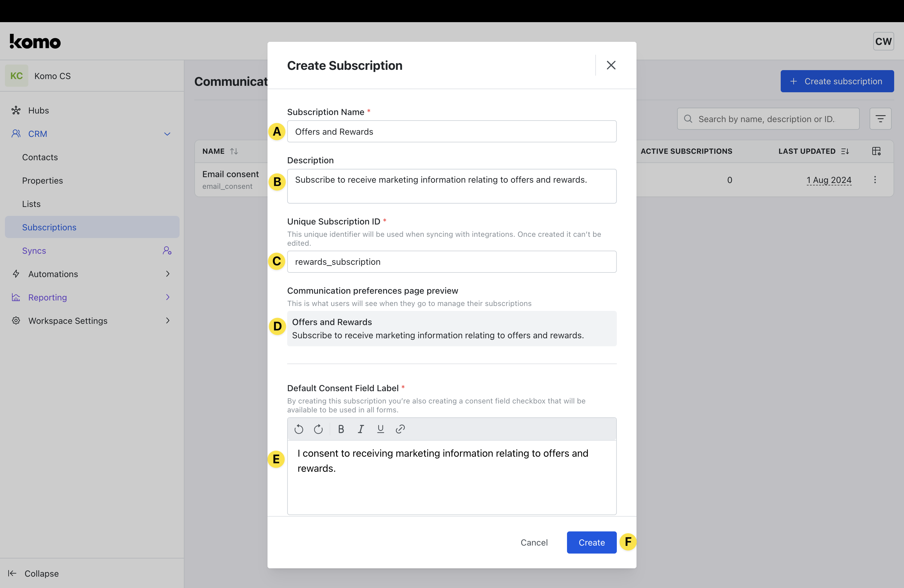904x588 pixels.
Task: Expand the Automations menu
Action: 168,274
